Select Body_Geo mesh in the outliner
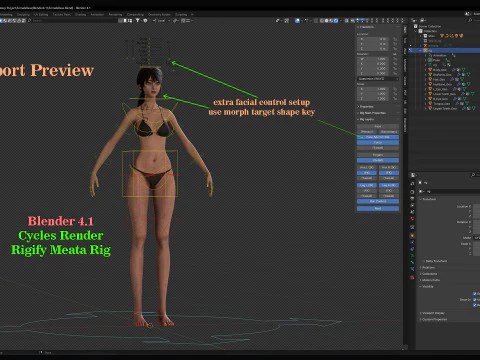This screenshot has width=480, height=360. tap(440, 70)
